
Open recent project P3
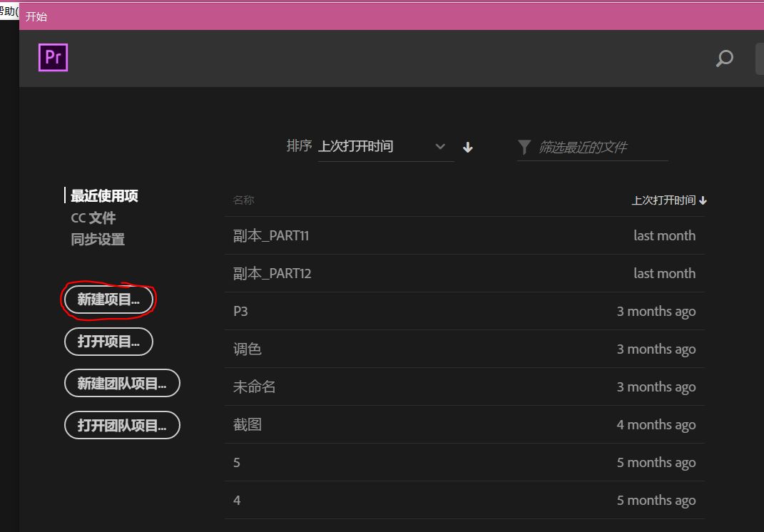click(465, 312)
